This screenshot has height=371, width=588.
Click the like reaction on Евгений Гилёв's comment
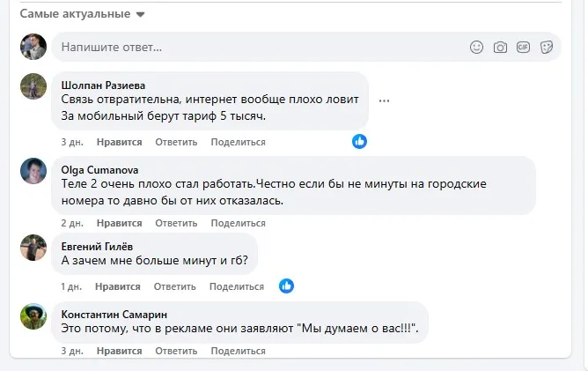[286, 286]
